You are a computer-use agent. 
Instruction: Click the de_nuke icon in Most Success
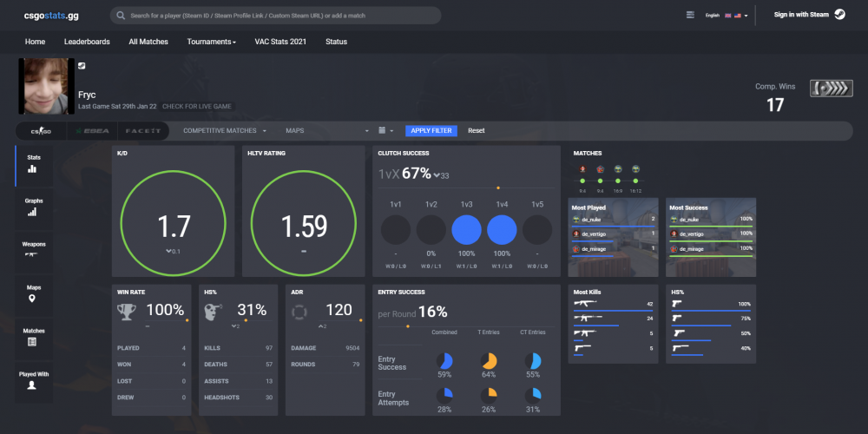(x=674, y=220)
